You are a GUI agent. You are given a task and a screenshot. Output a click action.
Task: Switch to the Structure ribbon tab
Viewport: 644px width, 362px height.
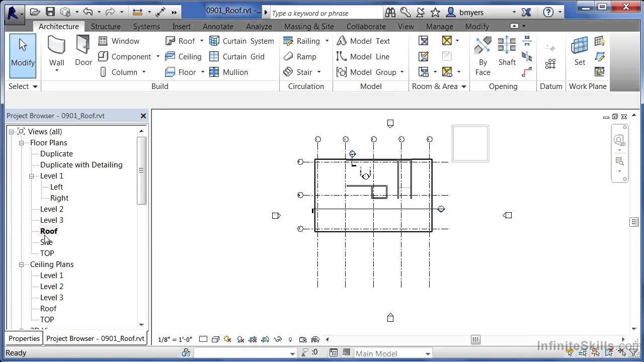pyautogui.click(x=106, y=26)
